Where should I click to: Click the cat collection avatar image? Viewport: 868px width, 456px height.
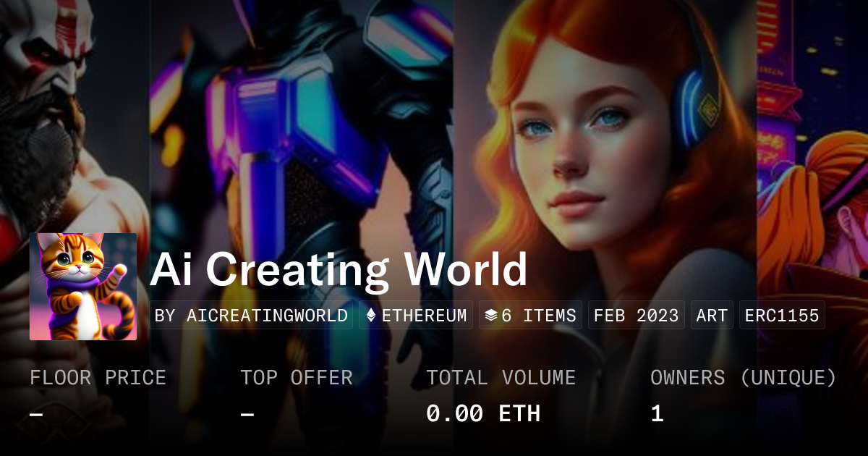click(x=83, y=287)
